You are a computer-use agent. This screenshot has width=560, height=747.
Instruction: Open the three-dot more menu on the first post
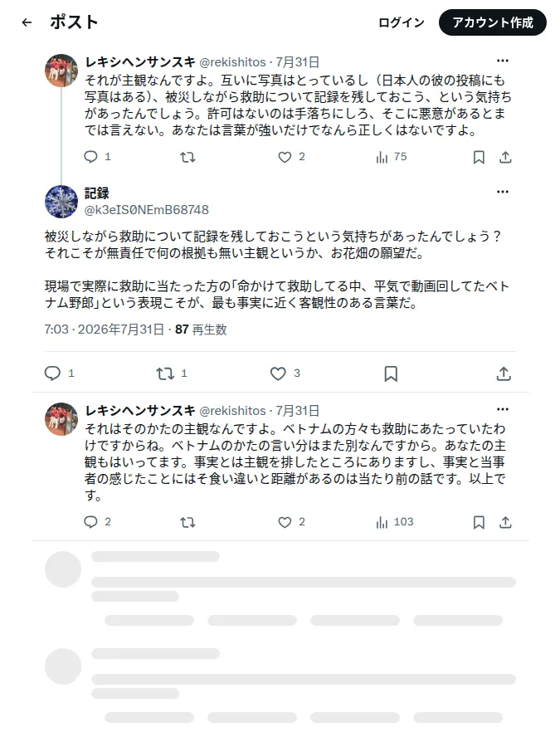point(503,61)
